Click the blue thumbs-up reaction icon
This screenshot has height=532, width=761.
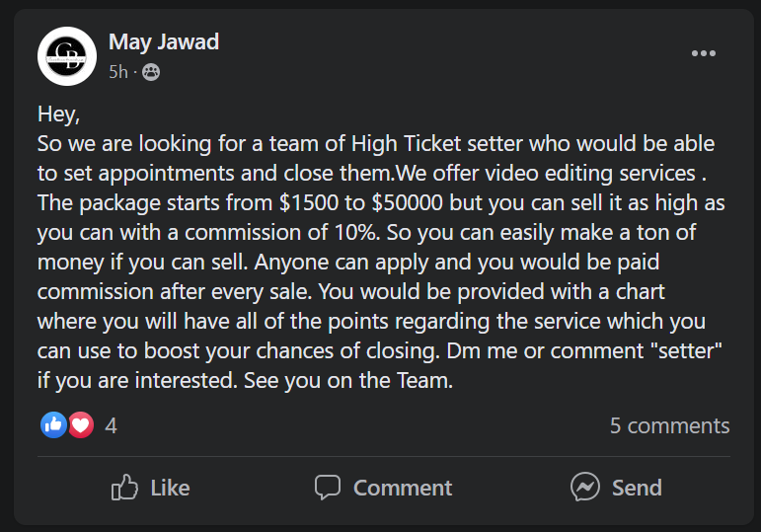pos(52,425)
